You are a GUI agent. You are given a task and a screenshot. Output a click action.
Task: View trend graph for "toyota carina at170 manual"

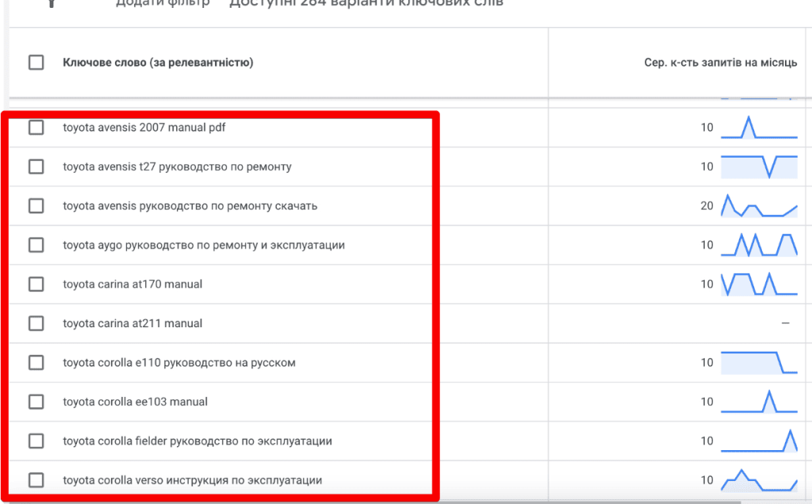758,284
